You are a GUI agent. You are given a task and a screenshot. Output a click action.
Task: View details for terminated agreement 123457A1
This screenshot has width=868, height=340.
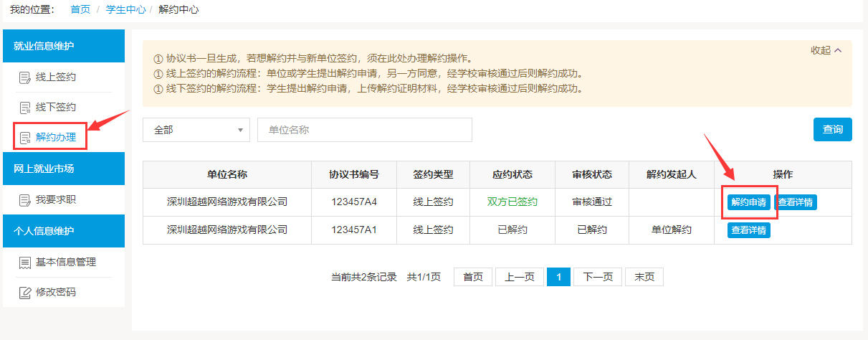click(749, 230)
